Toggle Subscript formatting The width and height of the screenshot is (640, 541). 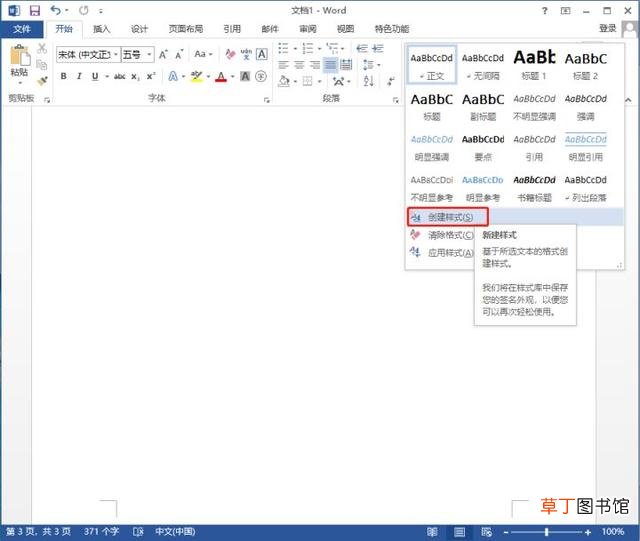(135, 77)
